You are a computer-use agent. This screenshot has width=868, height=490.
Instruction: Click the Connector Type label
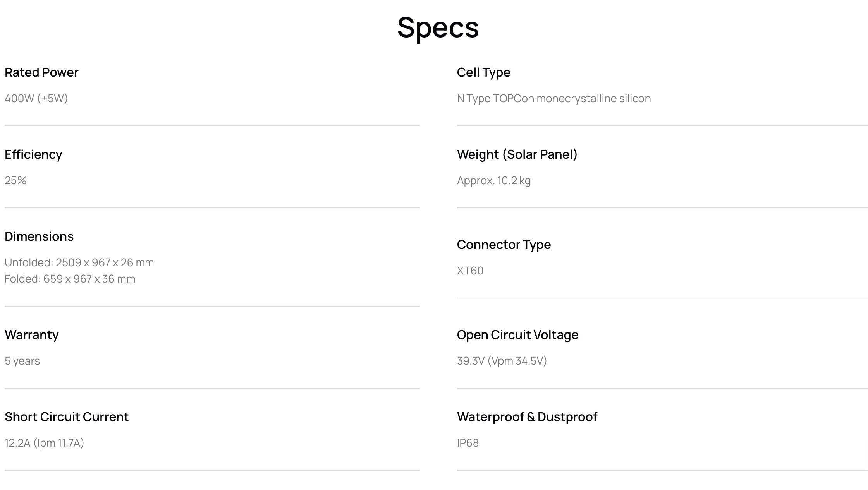pyautogui.click(x=504, y=245)
